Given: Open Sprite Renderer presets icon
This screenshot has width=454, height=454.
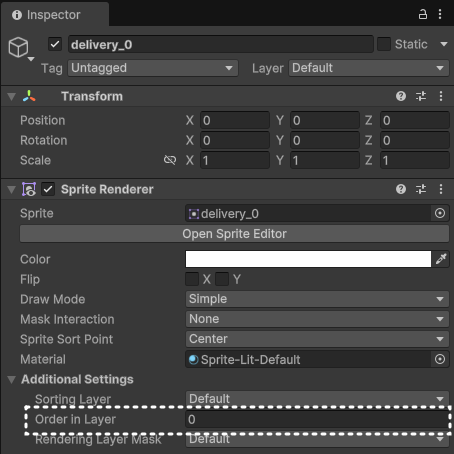Looking at the screenshot, I should (421, 189).
